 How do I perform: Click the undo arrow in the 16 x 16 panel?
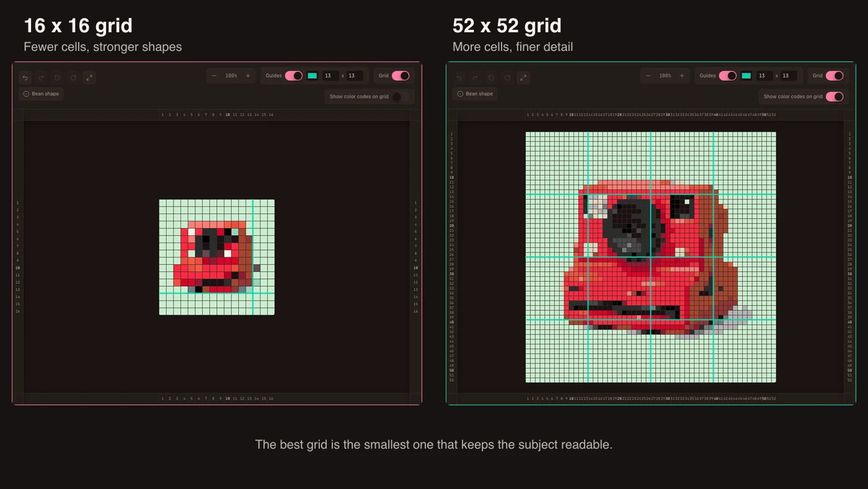(25, 78)
